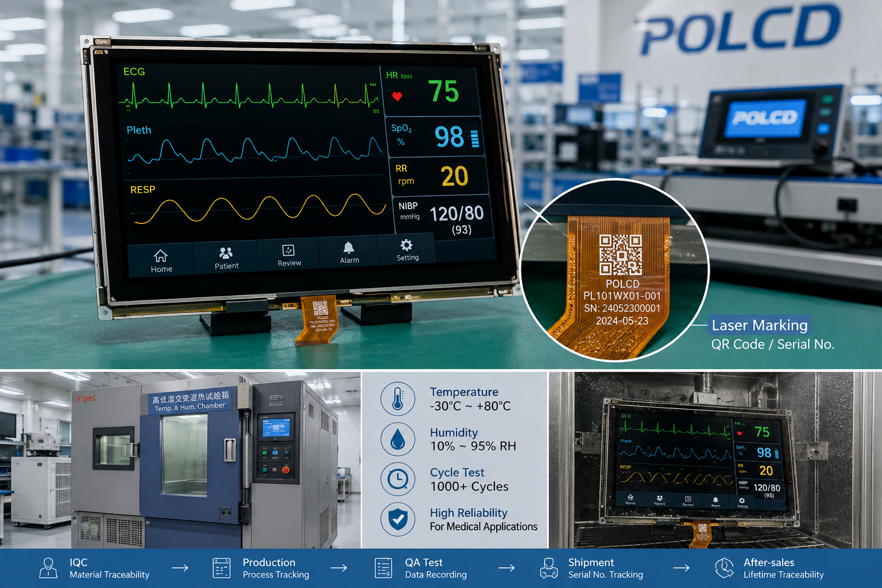This screenshot has width=882, height=588.
Task: Click 'For Medical Applications' text
Action: pyautogui.click(x=483, y=527)
